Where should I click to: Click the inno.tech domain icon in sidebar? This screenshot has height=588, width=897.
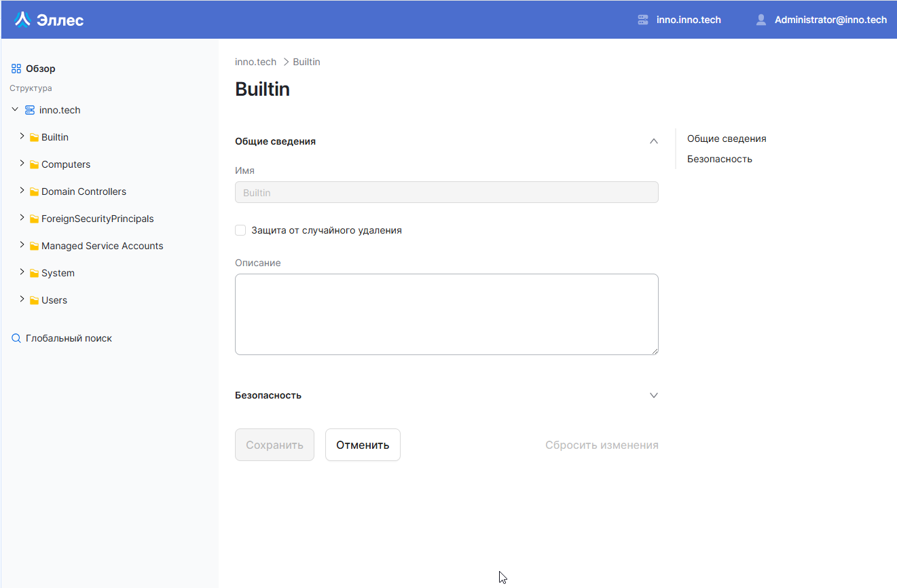(29, 109)
